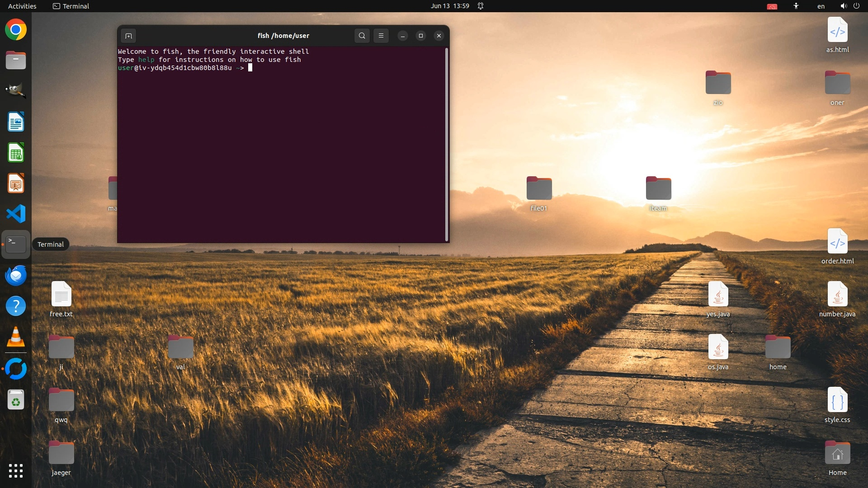
Task: Open LibreOffice Calc in the dock
Action: (x=16, y=153)
